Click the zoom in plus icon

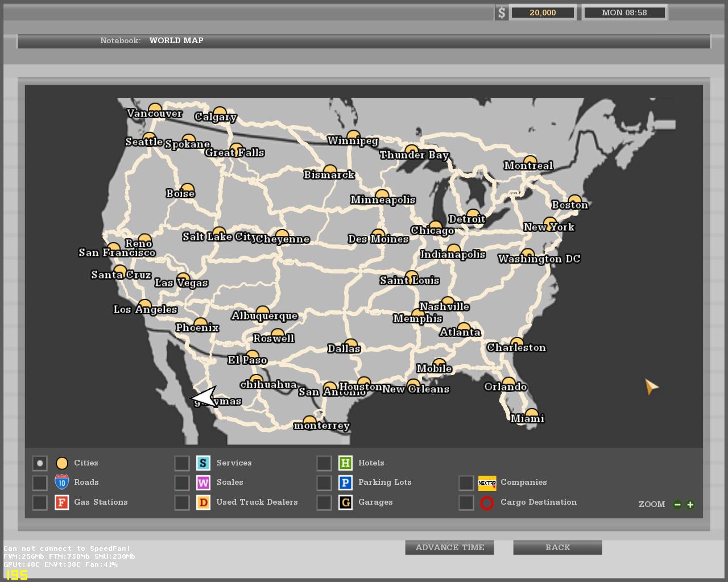pyautogui.click(x=690, y=504)
